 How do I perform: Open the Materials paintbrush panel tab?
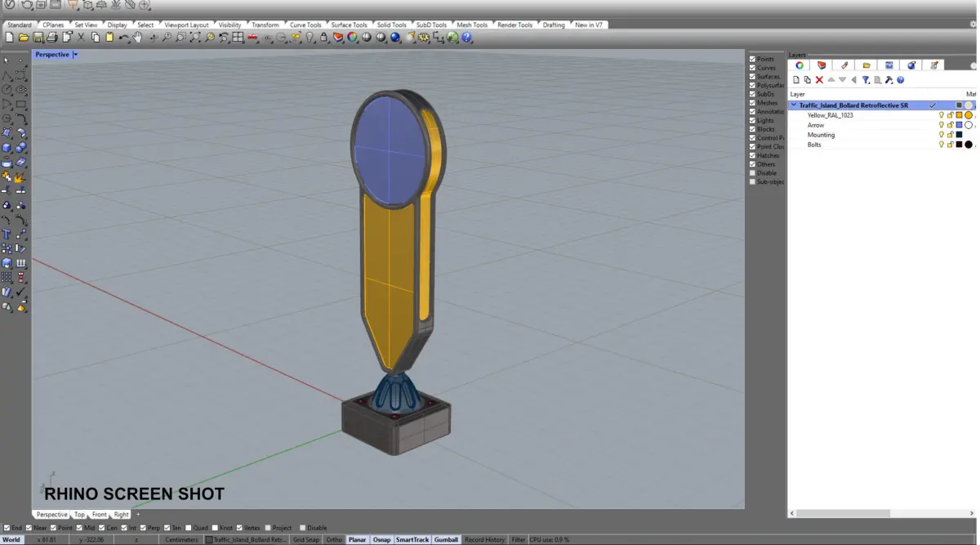844,65
